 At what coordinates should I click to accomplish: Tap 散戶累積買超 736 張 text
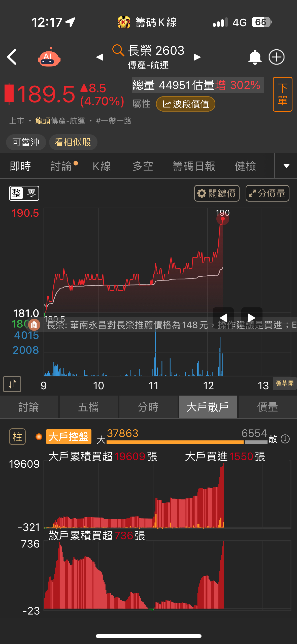97,535
